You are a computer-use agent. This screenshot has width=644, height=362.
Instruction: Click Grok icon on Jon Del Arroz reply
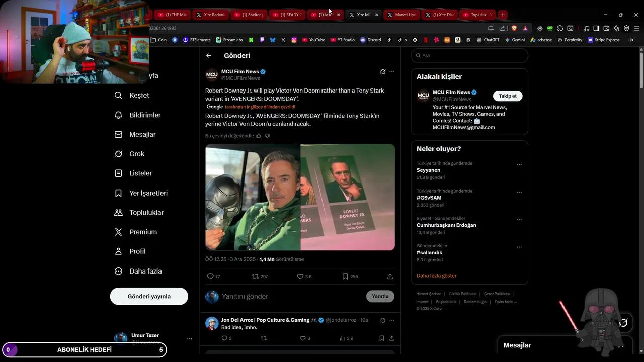[x=383, y=320]
